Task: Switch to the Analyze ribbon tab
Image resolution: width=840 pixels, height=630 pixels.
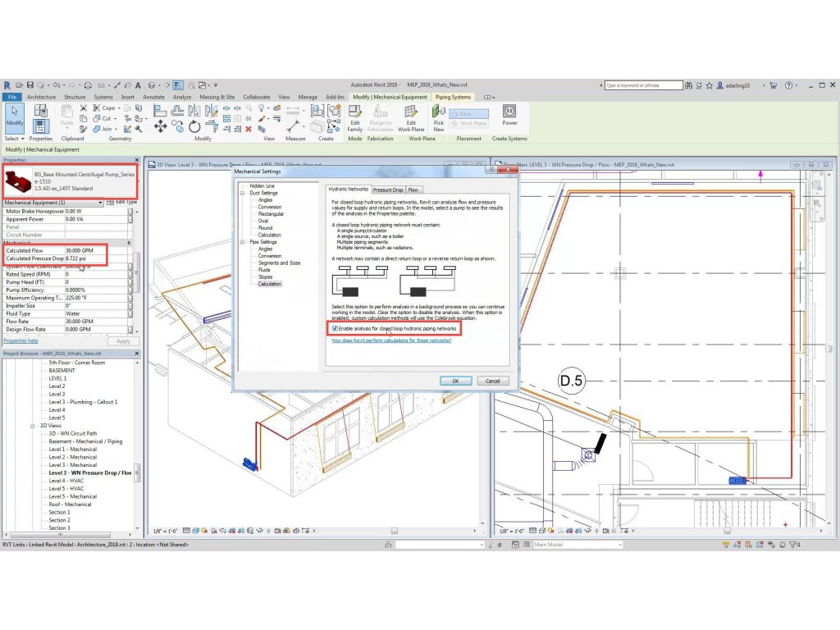Action: (182, 97)
